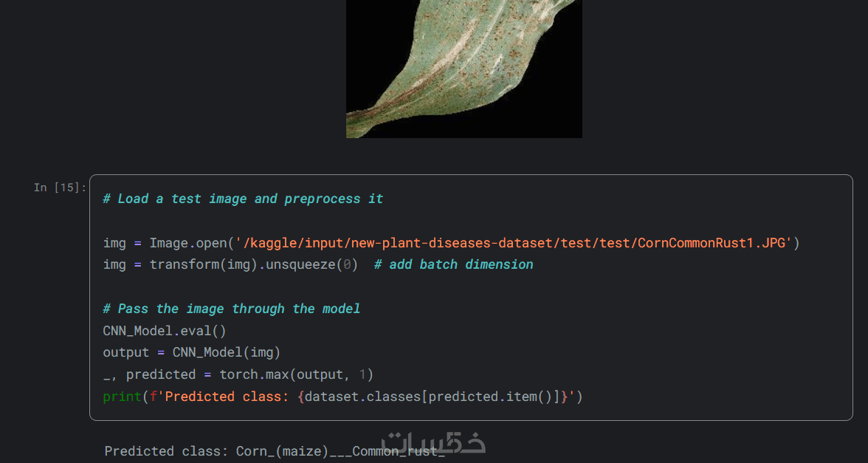Click the 'predicted' variable before torch.max
Viewport: 868px width, 463px height.
[161, 374]
